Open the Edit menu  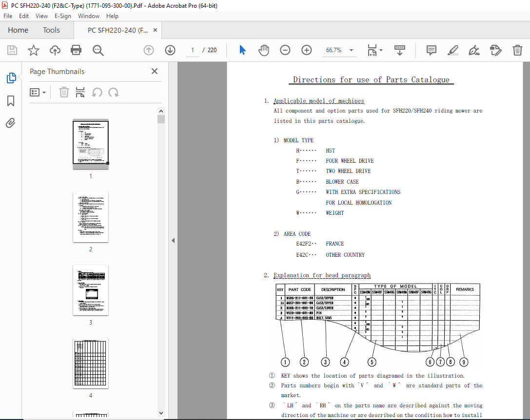24,16
